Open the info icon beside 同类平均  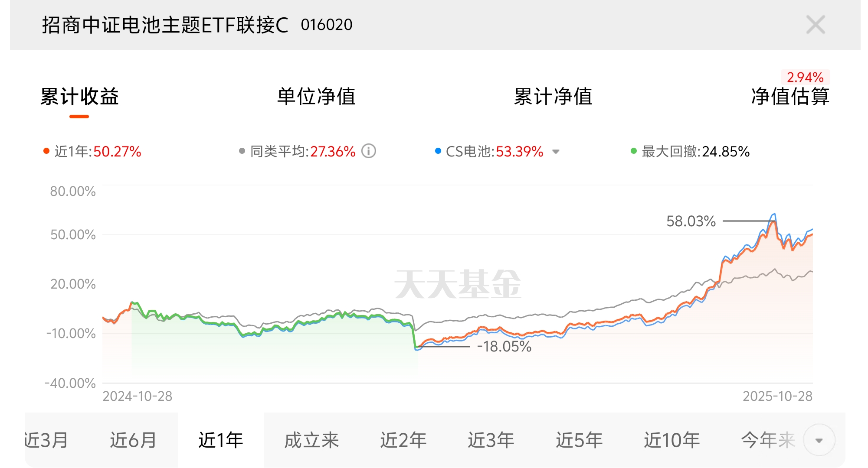[369, 151]
